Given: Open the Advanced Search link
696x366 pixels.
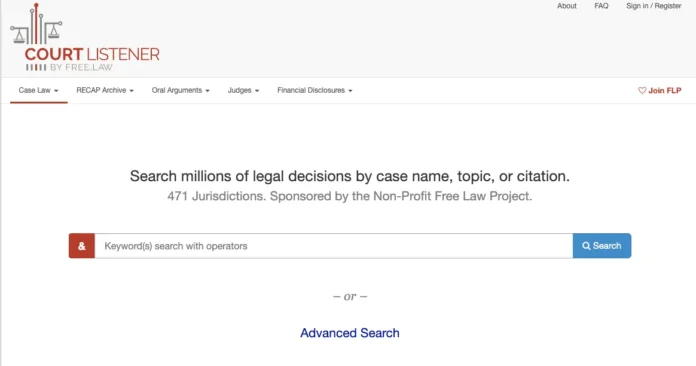Looking at the screenshot, I should click(x=350, y=333).
